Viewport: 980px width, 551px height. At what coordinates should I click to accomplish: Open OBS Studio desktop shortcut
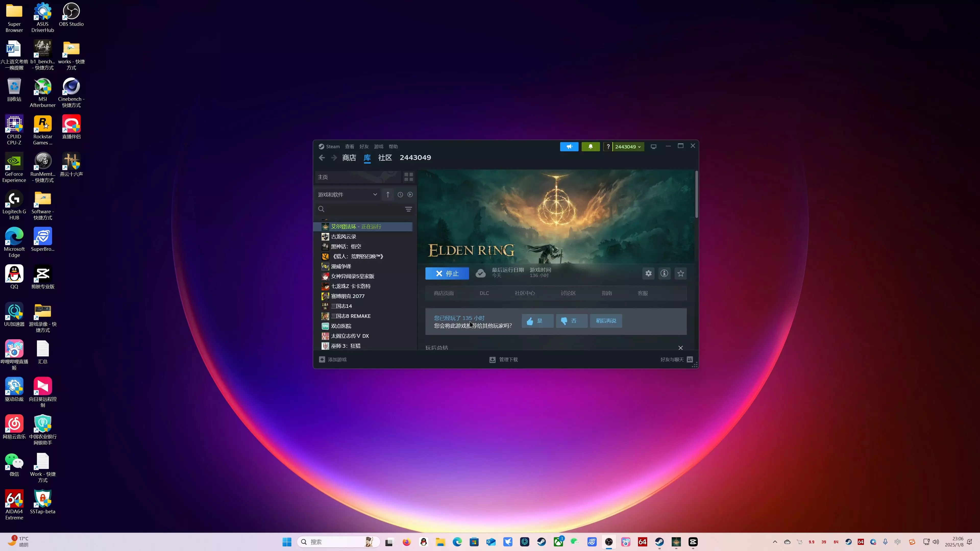[x=71, y=15]
